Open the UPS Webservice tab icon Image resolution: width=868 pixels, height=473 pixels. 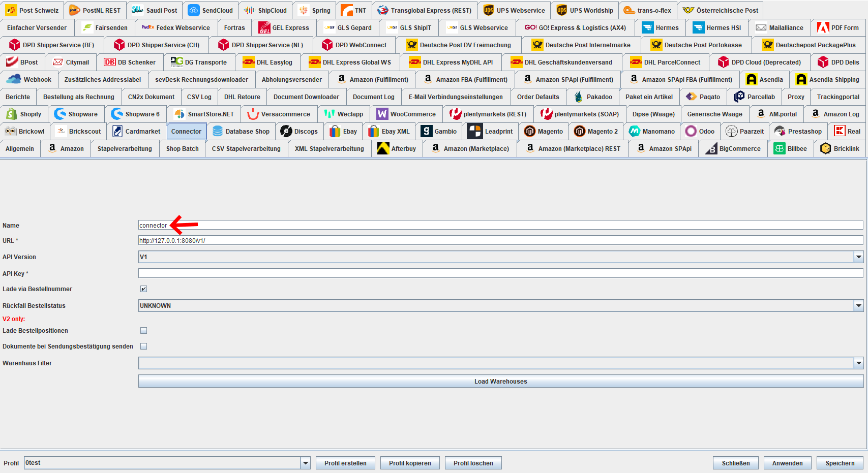coord(489,10)
